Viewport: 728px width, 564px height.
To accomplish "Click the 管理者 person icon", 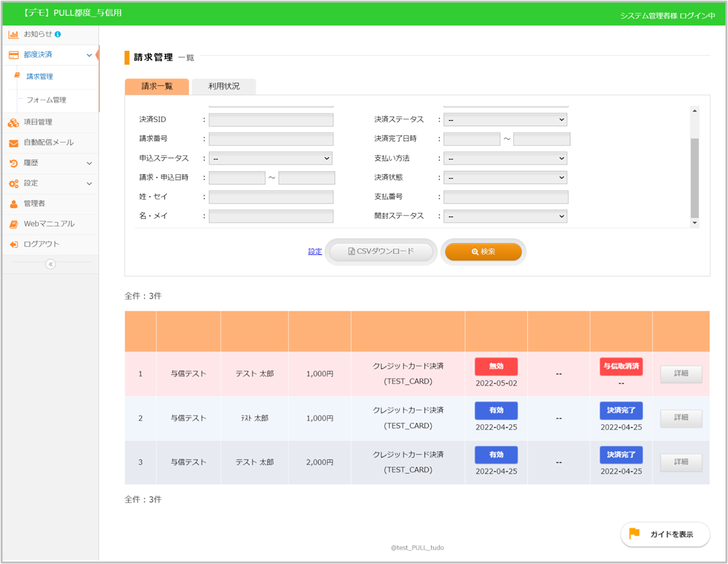I will [x=13, y=204].
